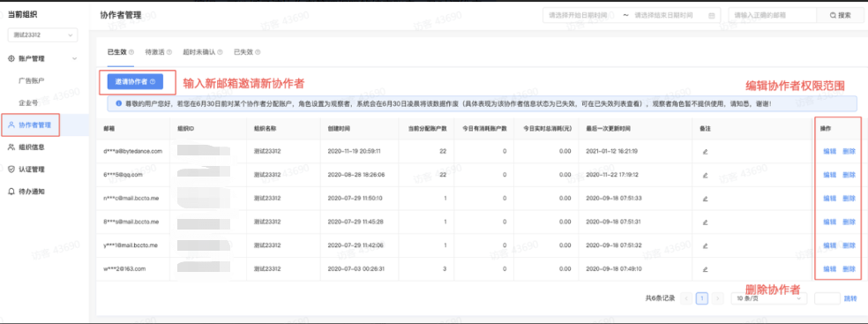The image size is (868, 324).
Task: Open 企业号 in the sidebar
Action: click(27, 102)
